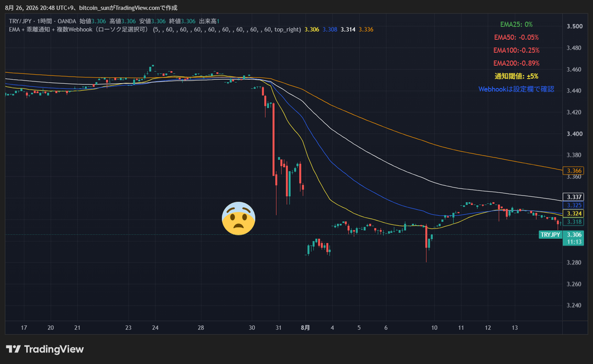Click the EMA200:-0.89% table entry
Viewport: 593px width, 364px height.
click(516, 63)
